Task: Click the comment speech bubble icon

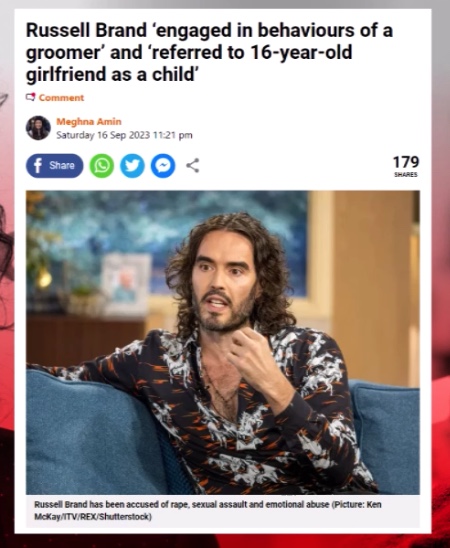Action: click(x=31, y=97)
